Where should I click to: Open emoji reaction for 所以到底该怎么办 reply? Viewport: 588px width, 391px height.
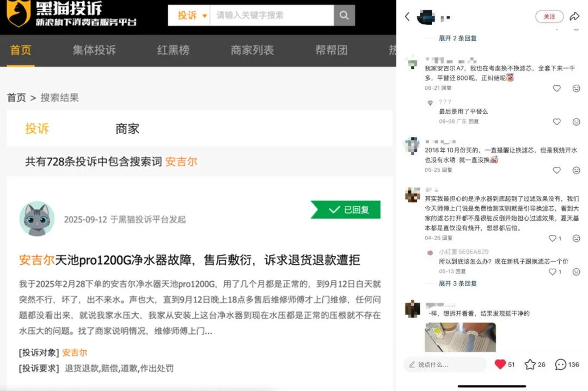(577, 272)
